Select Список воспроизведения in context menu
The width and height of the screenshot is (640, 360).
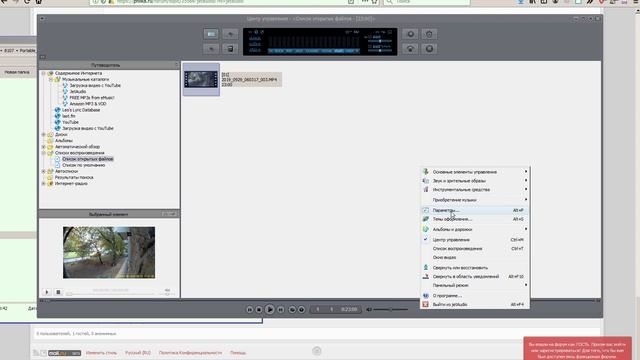[x=475, y=249]
